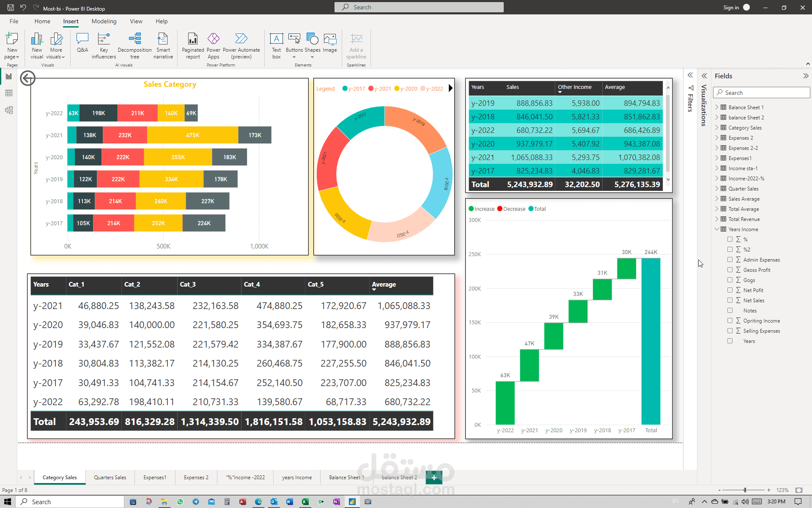This screenshot has width=812, height=508.
Task: Click the zoom slider in status bar
Action: tap(745, 490)
